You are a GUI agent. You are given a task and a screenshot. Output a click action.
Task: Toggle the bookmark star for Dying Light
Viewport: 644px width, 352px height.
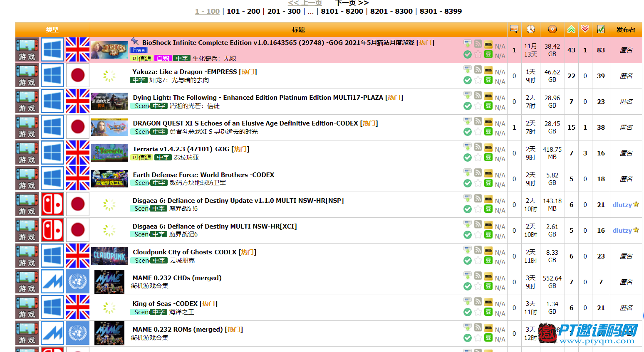coord(478,106)
